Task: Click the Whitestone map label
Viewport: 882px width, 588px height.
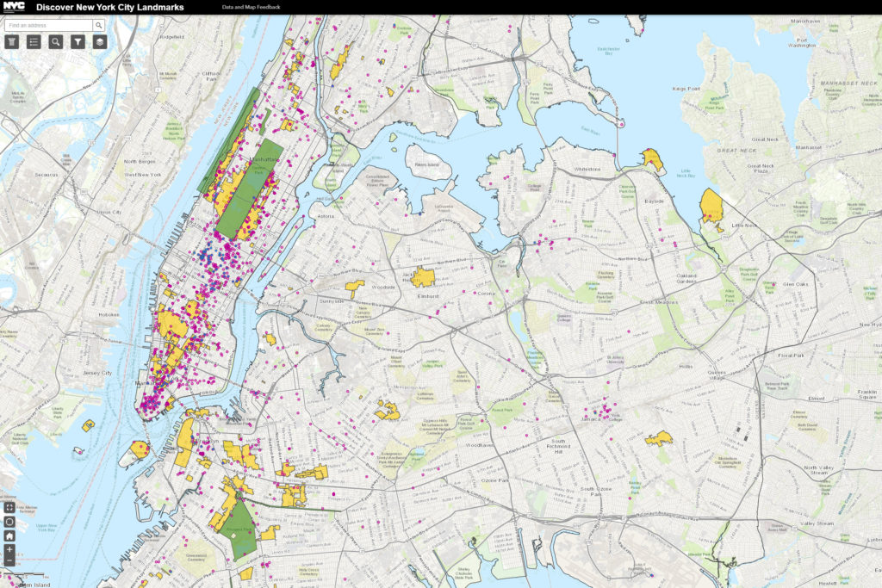Action: [587, 170]
